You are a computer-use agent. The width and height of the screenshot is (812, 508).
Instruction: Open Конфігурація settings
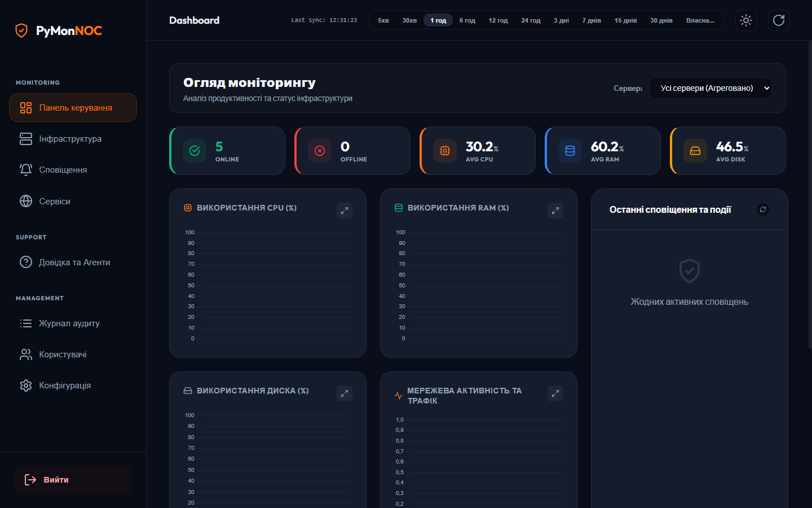(73, 386)
